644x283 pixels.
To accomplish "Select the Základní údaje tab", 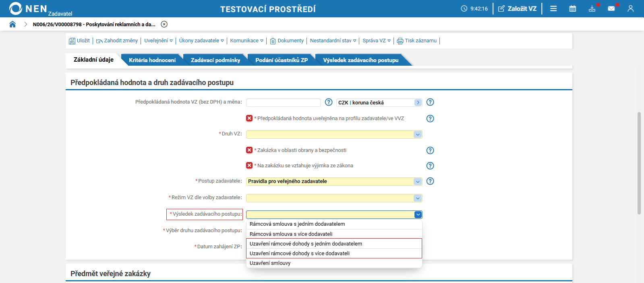I will (x=93, y=60).
